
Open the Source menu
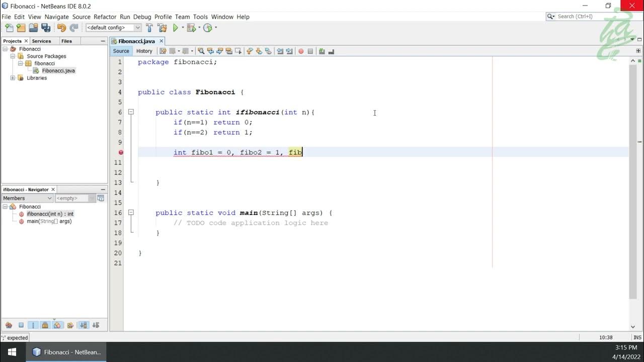[x=82, y=17]
